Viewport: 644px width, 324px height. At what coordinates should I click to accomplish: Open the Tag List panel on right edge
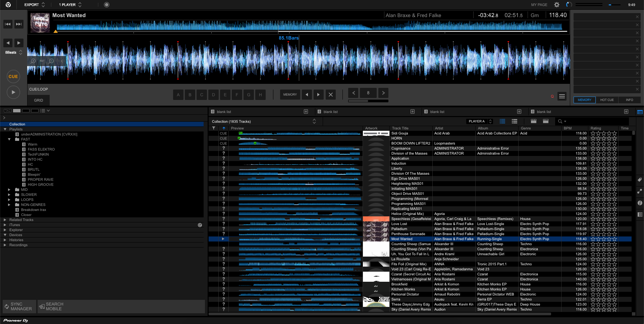640,180
